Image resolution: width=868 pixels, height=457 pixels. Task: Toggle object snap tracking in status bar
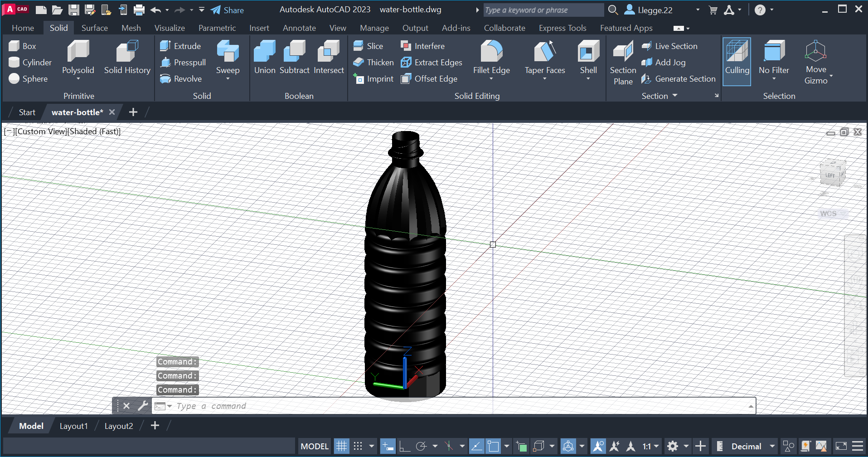(x=476, y=446)
